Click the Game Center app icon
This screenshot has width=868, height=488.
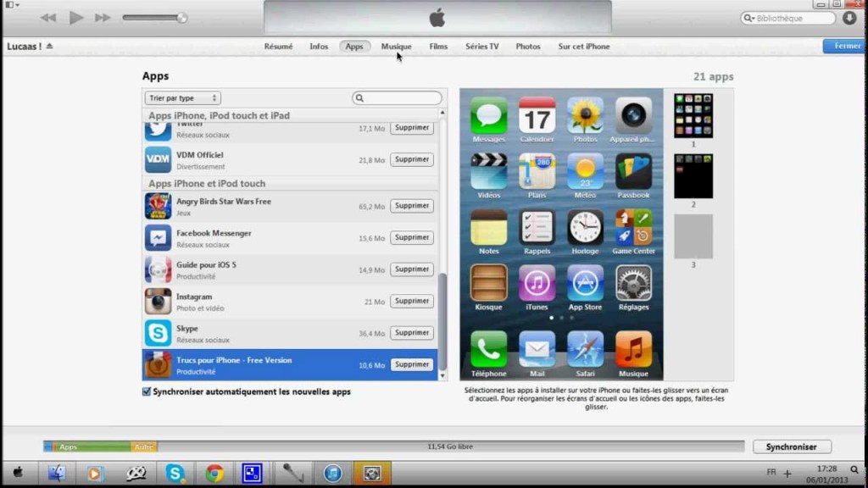[633, 227]
